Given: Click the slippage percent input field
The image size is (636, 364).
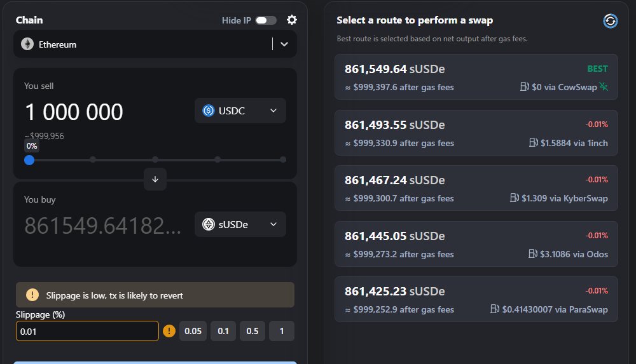Looking at the screenshot, I should (x=87, y=331).
